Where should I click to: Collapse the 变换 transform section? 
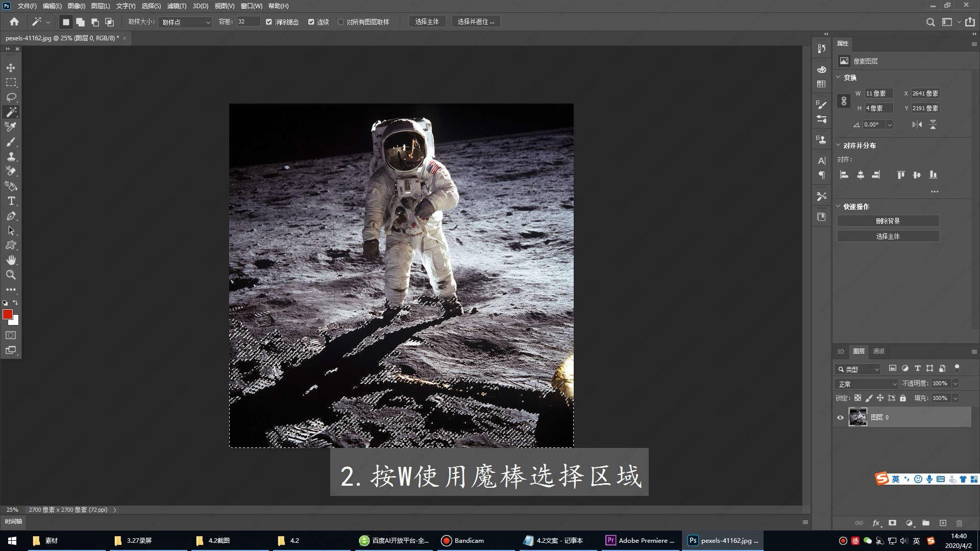(x=838, y=77)
